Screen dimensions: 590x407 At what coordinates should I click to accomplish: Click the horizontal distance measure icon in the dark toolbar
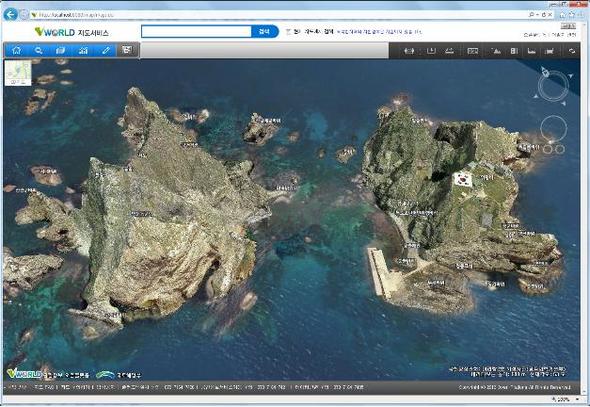[x=409, y=51]
